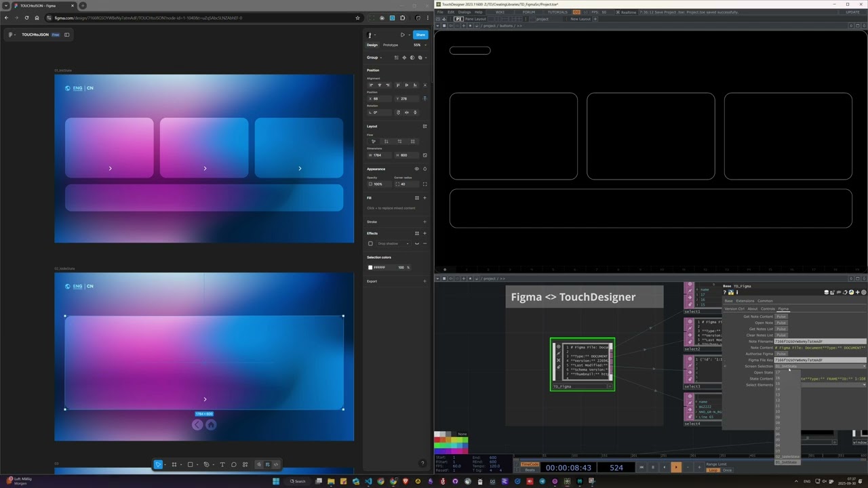Select the Pen tool in Figma toolbar
This screenshot has height=488, width=868.
(206, 464)
